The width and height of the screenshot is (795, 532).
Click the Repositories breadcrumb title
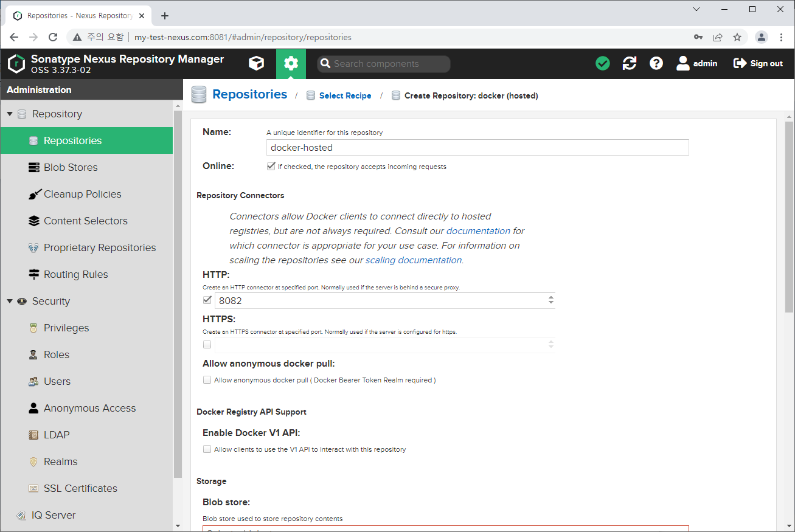(x=250, y=94)
